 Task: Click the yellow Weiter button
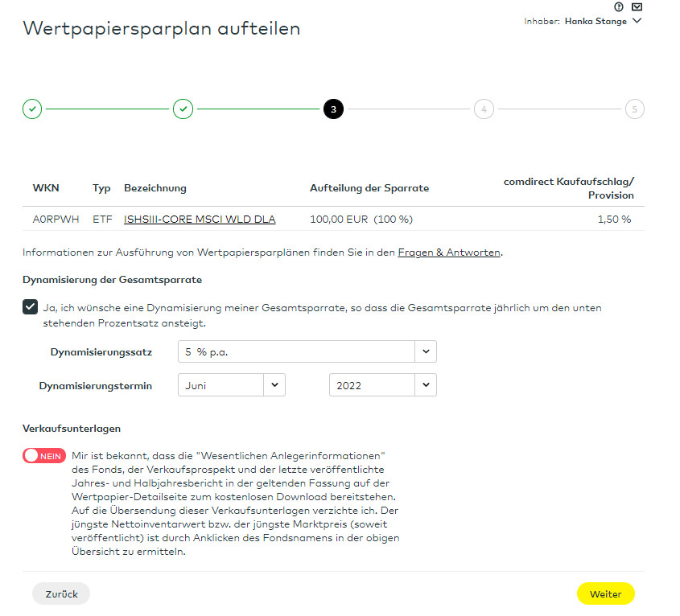tap(605, 593)
